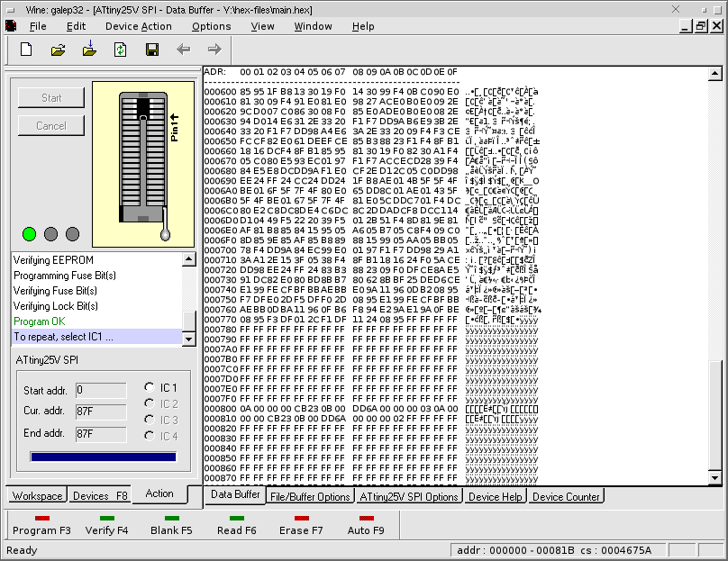Open the Device Action menu

[x=138, y=26]
